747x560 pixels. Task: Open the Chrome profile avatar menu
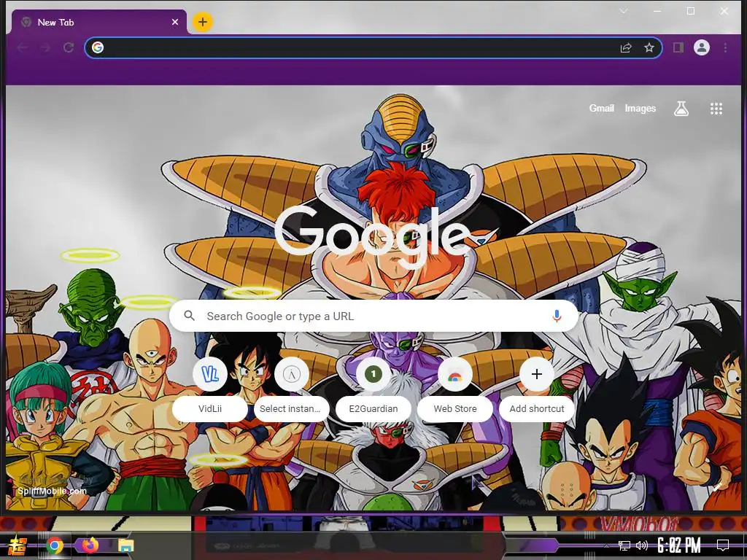coord(702,47)
